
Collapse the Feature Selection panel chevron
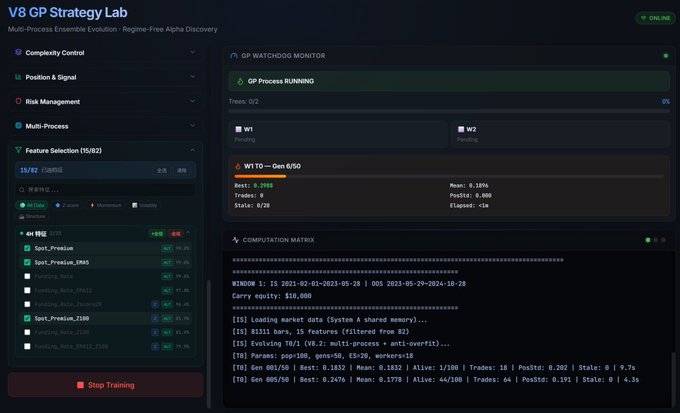point(193,150)
